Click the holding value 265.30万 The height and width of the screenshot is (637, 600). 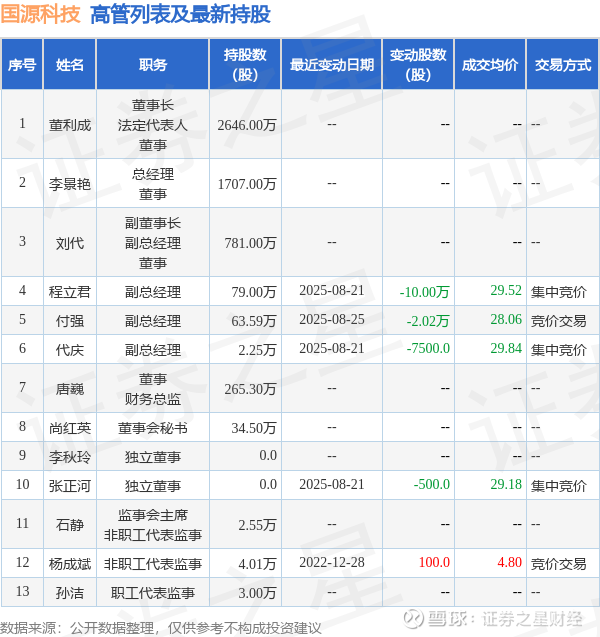pyautogui.click(x=250, y=389)
